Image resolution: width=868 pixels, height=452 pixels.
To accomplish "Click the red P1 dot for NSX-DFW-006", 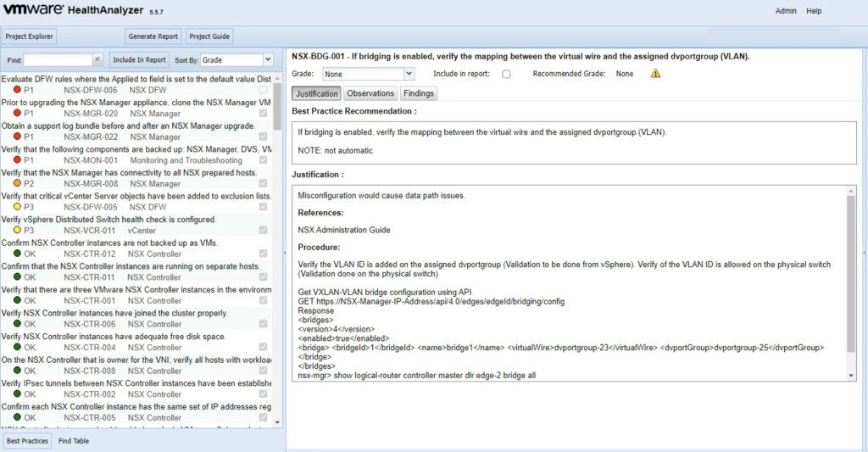I will point(17,90).
